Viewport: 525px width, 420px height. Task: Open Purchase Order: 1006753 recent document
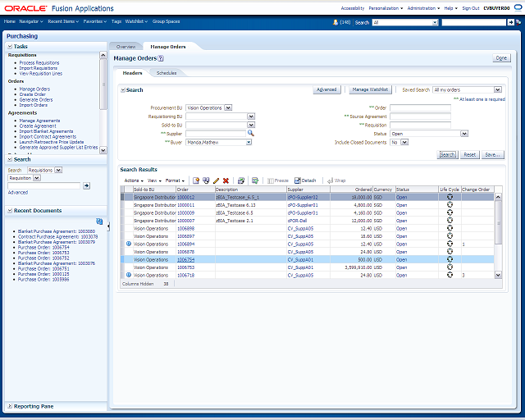pos(43,253)
